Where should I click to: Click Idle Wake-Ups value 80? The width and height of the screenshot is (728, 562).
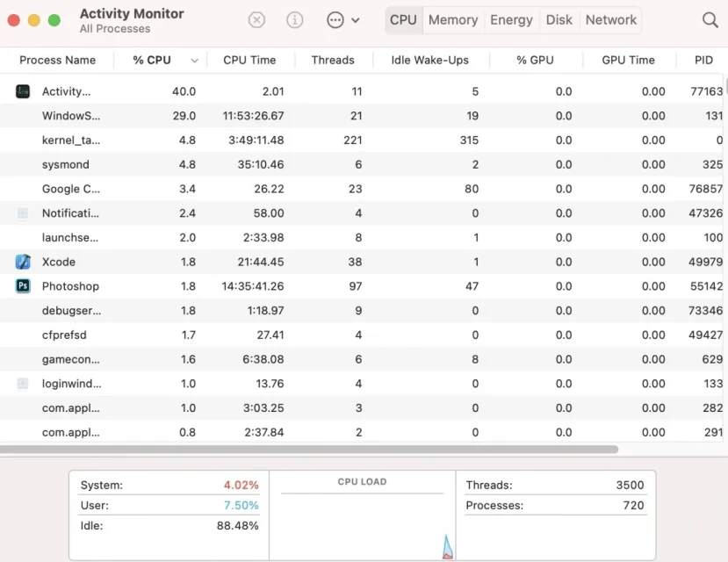coord(472,189)
